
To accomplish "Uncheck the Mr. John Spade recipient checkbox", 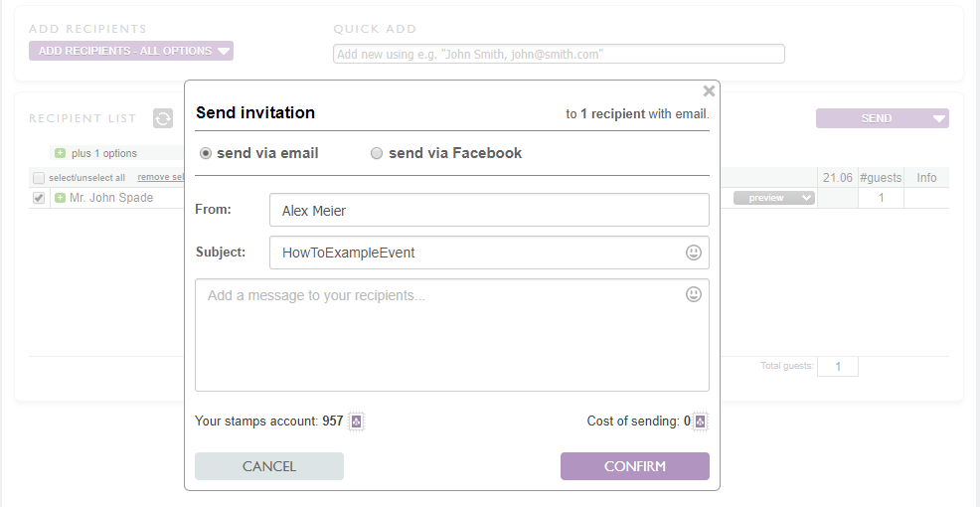I will click(39, 198).
